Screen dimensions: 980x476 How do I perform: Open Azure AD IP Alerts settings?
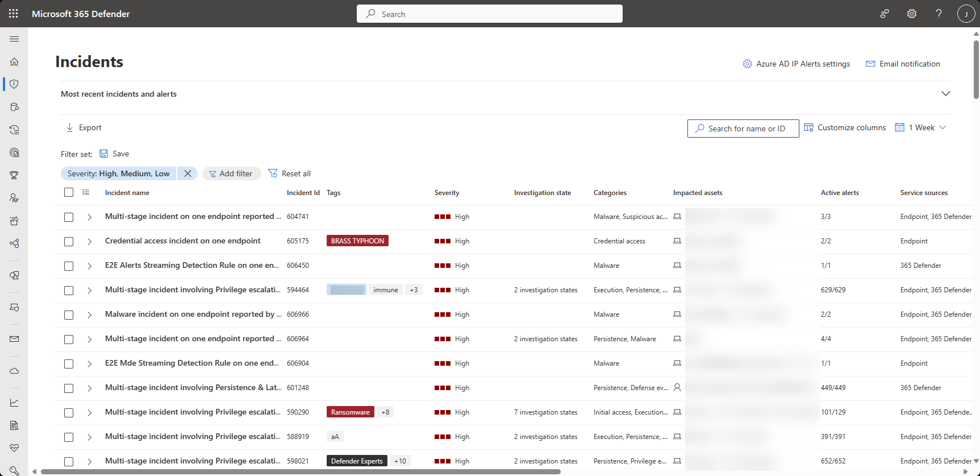(x=796, y=64)
